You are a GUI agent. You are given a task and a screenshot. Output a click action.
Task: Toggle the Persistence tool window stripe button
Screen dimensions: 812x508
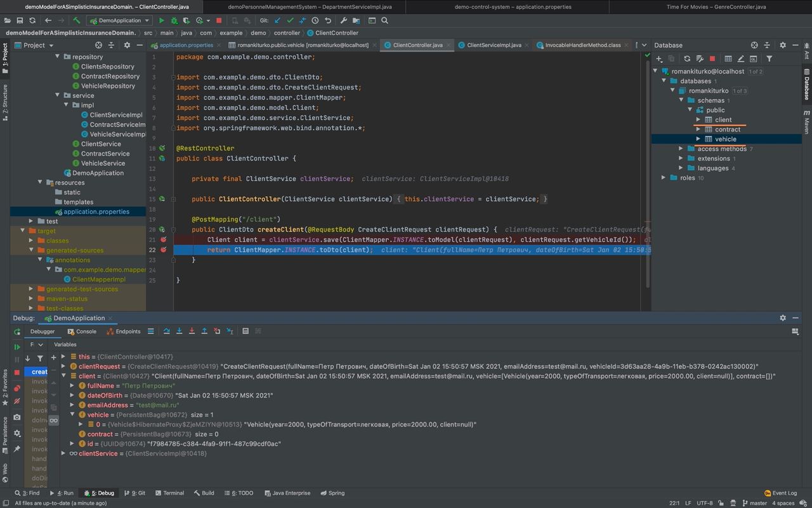(x=5, y=435)
